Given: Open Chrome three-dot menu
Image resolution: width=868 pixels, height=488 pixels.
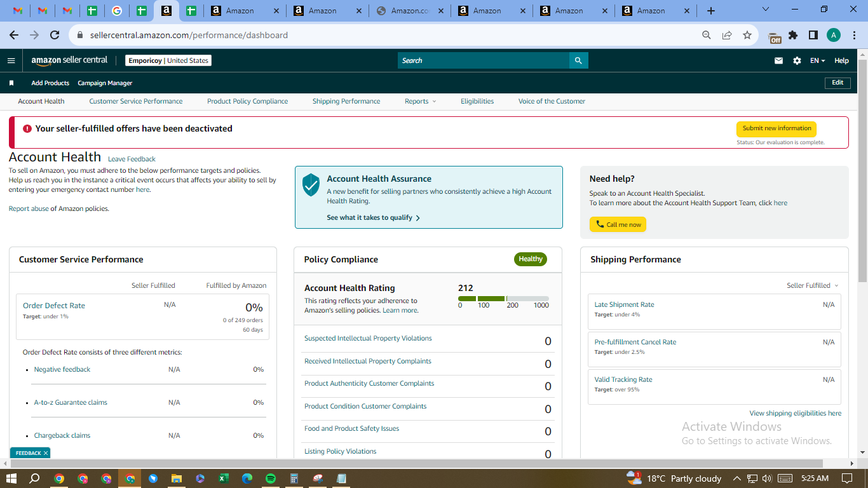Looking at the screenshot, I should (x=853, y=35).
